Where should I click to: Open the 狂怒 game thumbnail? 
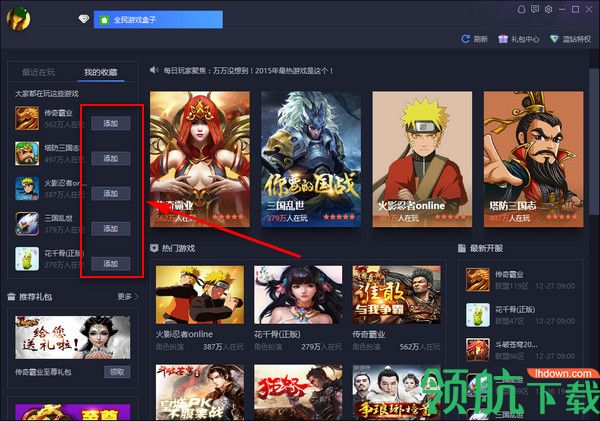[298, 393]
